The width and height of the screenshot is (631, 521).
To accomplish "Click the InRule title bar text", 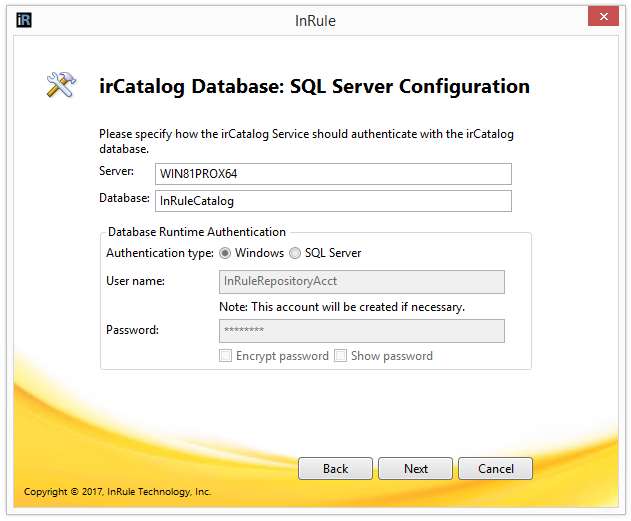I will coord(315,21).
